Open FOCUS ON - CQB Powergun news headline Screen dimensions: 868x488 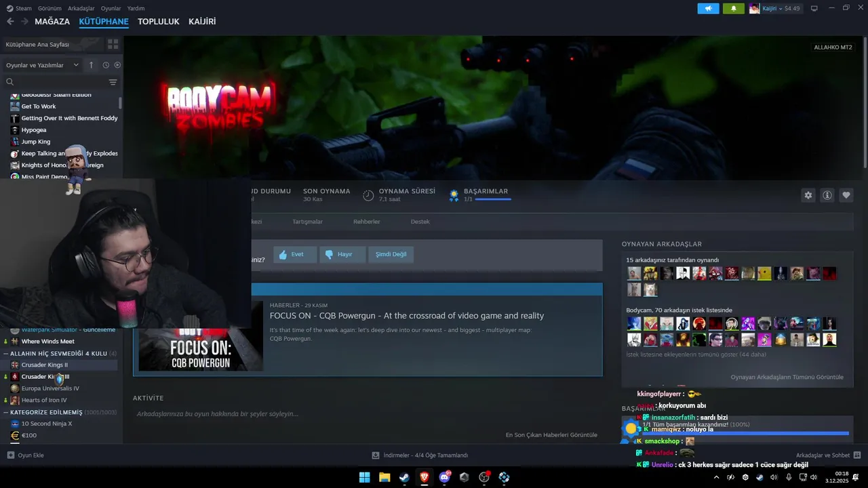click(407, 316)
